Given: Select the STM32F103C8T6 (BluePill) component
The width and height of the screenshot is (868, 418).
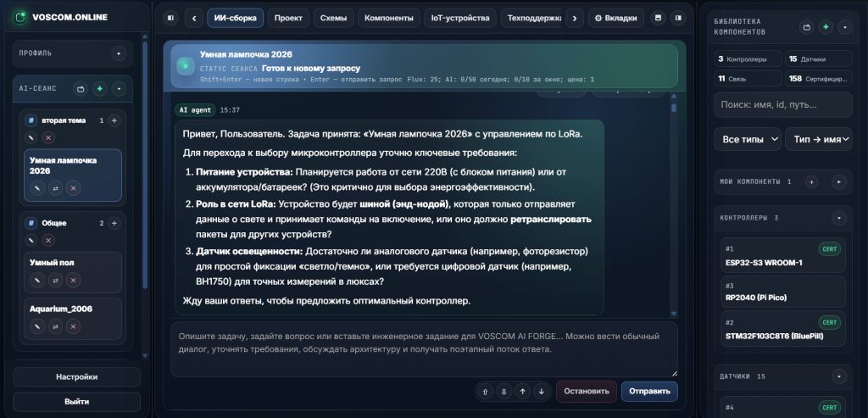Looking at the screenshot, I should click(783, 329).
